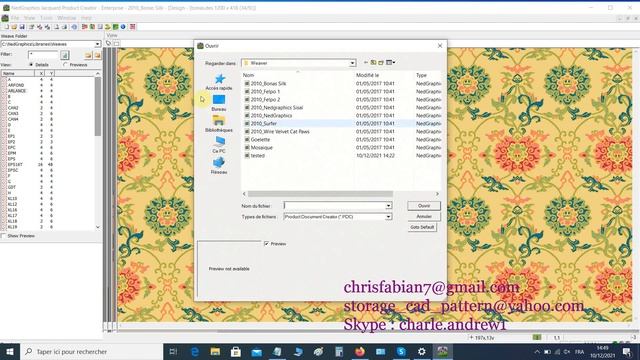Click the New document toolbar icon
This screenshot has width=640, height=360.
[x=7, y=27]
